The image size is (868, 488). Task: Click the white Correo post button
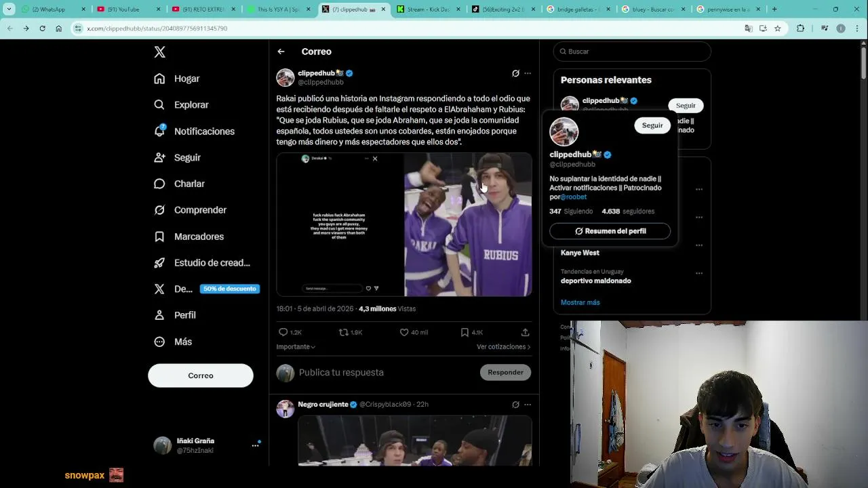[201, 375]
